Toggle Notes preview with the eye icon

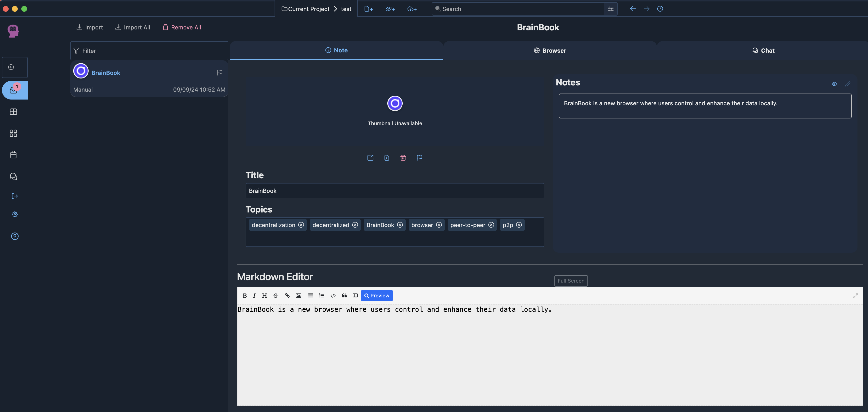834,84
